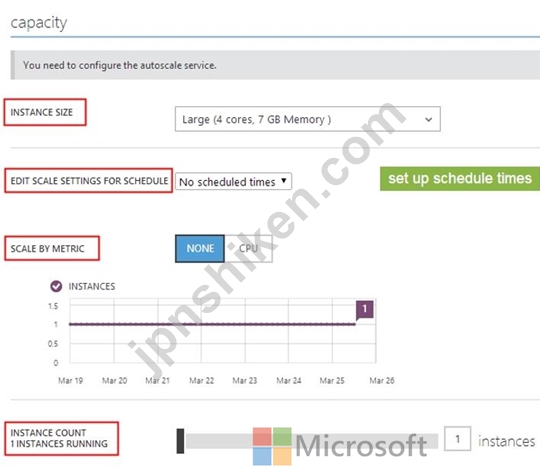Toggle the INSTANCES checkmark icon
The width and height of the screenshot is (540, 469).
pyautogui.click(x=56, y=286)
